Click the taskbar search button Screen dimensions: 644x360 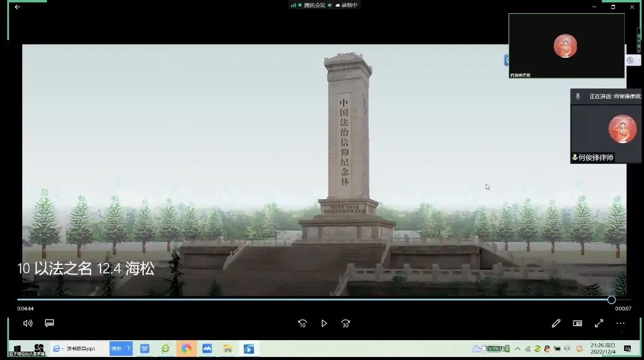pos(120,349)
